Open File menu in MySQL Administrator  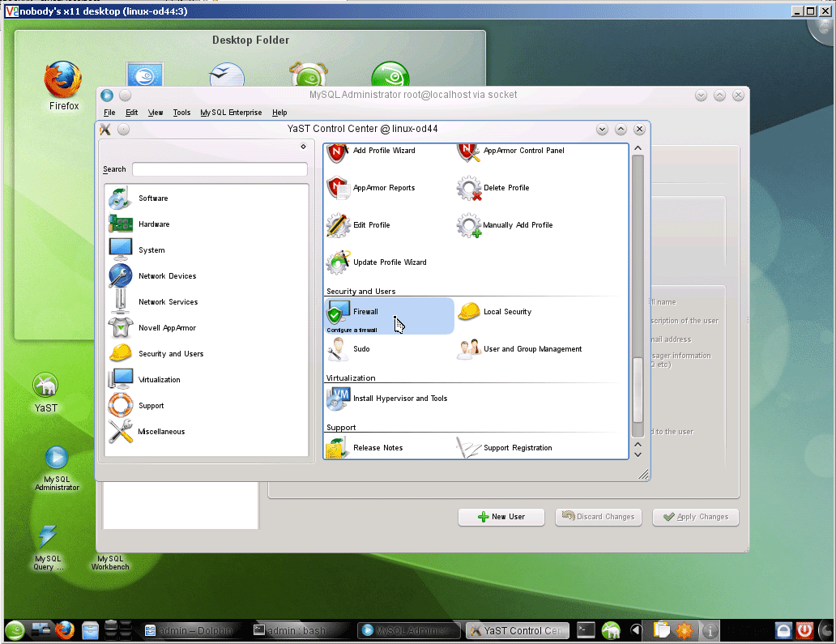109,113
